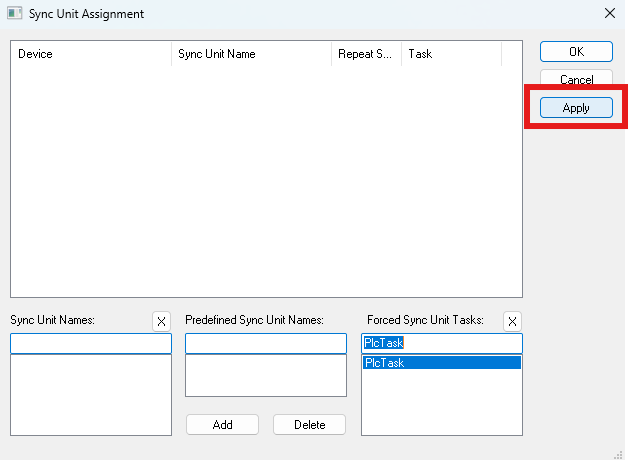The height and width of the screenshot is (460, 629).
Task: Close the Sync Unit Assignment window
Action: [610, 13]
